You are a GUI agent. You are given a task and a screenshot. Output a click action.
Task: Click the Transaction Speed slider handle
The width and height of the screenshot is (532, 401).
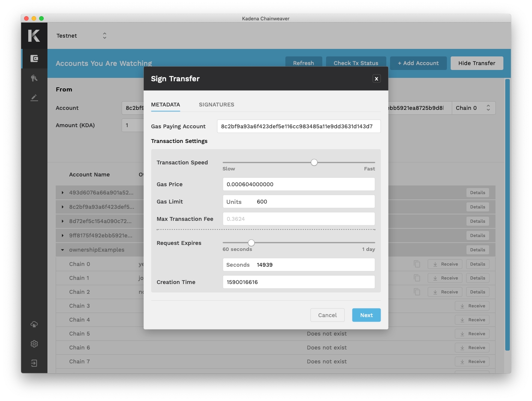(314, 163)
